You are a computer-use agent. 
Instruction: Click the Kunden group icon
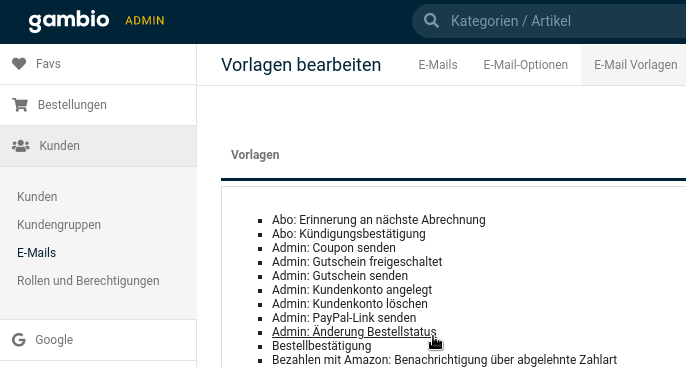click(x=21, y=146)
